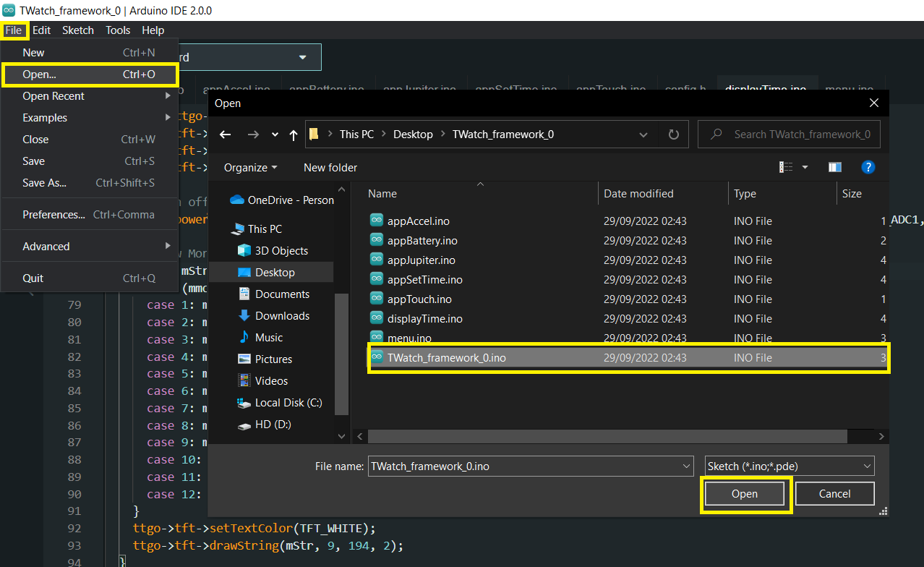
Task: Toggle the preview pane icon
Action: pyautogui.click(x=835, y=167)
